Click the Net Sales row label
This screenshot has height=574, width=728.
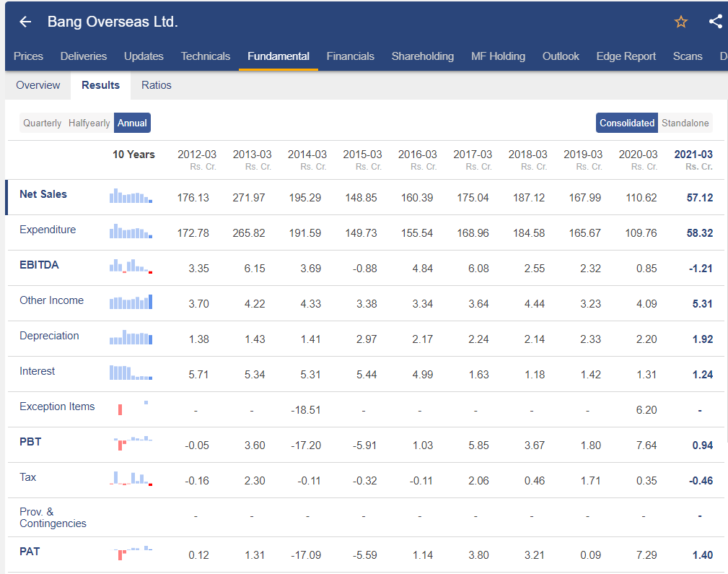(x=43, y=193)
